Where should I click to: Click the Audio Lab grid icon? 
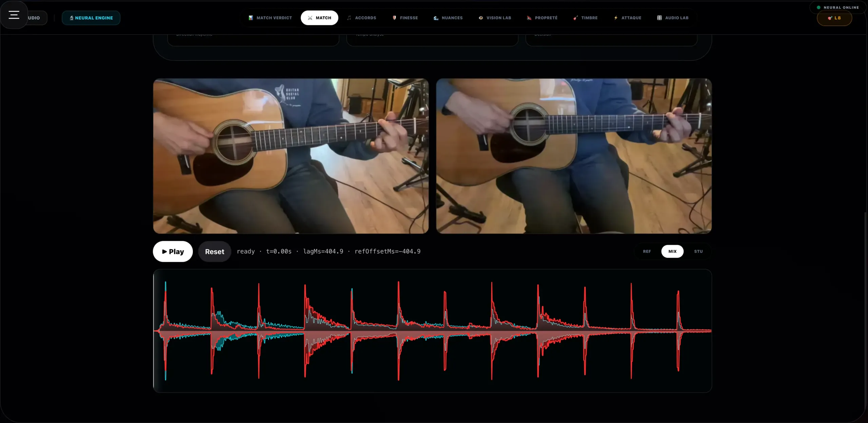coord(659,18)
